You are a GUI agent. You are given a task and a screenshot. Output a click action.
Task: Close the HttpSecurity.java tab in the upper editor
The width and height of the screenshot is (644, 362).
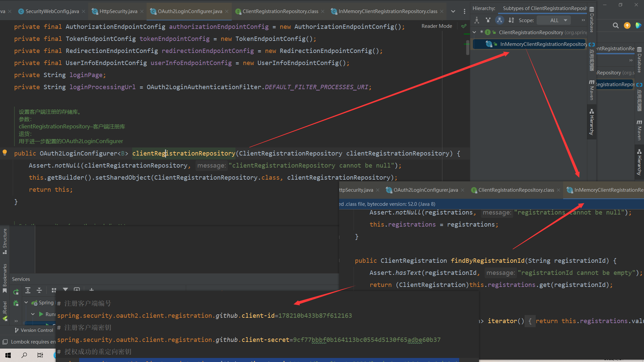point(142,11)
